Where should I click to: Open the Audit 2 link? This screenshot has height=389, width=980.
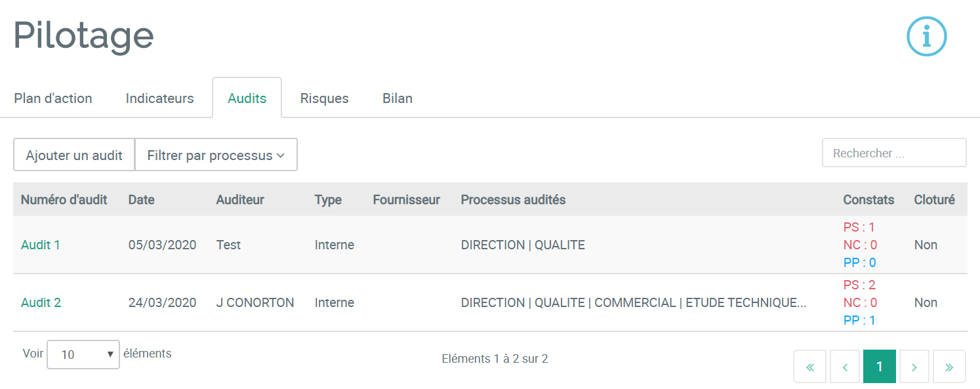(41, 302)
